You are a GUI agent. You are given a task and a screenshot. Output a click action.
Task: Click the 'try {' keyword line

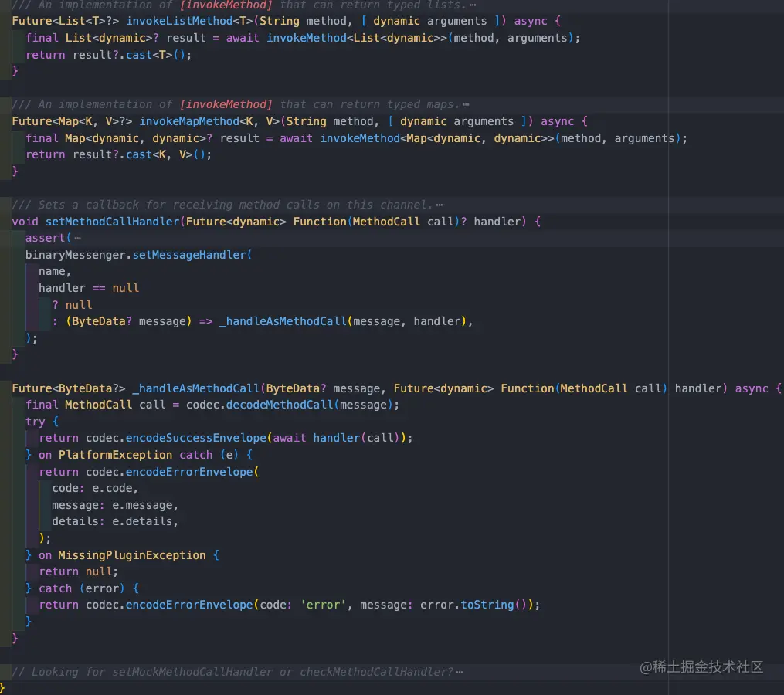click(x=42, y=422)
